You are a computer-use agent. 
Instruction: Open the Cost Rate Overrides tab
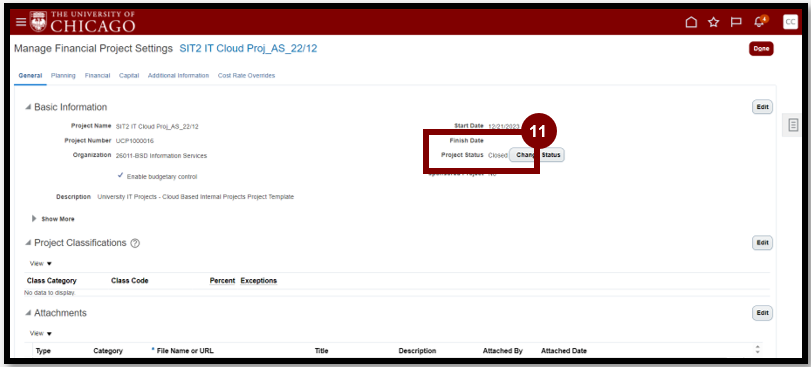point(246,75)
